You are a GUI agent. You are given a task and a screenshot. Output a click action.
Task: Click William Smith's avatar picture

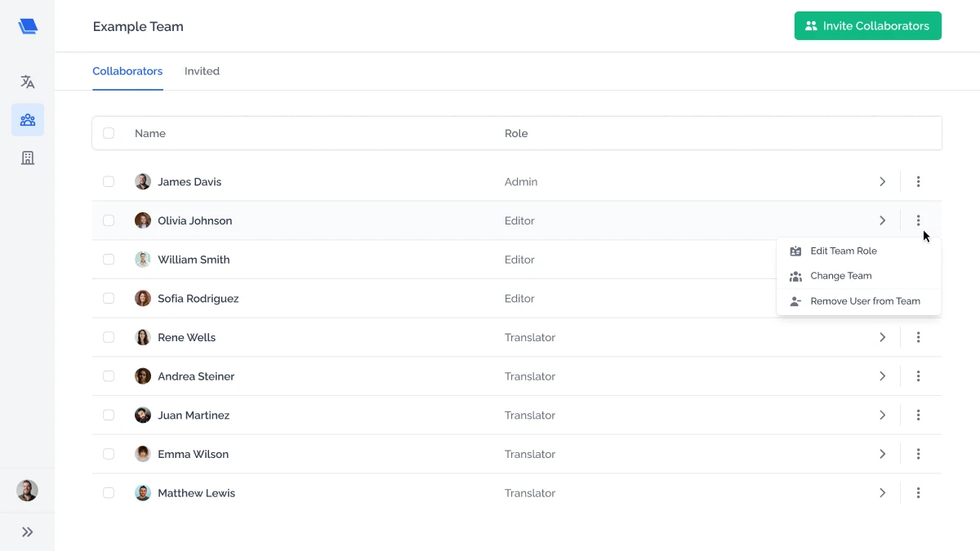pyautogui.click(x=143, y=260)
